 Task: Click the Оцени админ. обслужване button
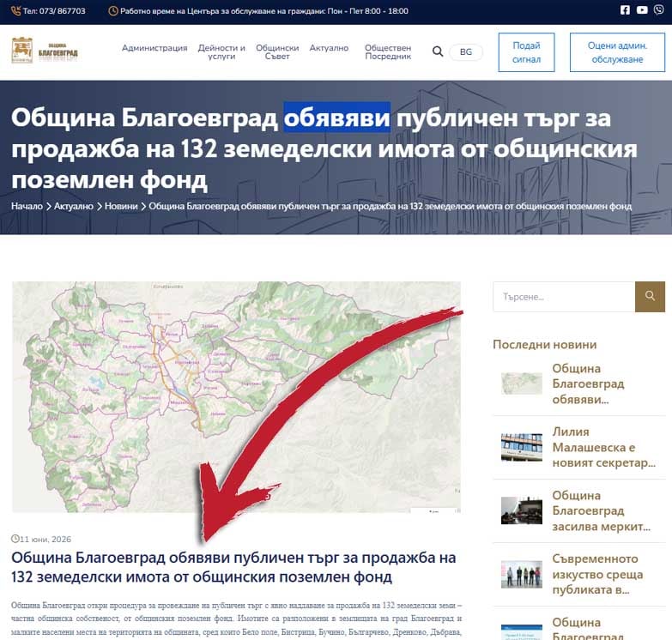(x=617, y=52)
